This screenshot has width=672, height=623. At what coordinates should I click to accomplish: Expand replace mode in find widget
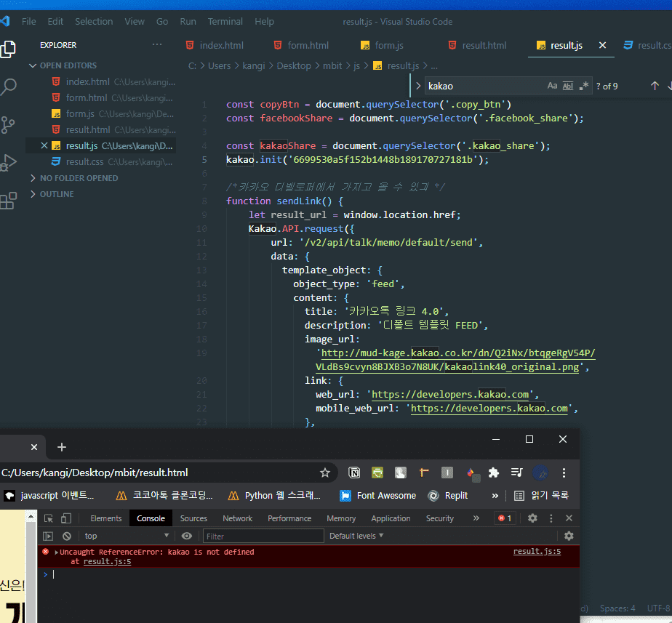[418, 86]
